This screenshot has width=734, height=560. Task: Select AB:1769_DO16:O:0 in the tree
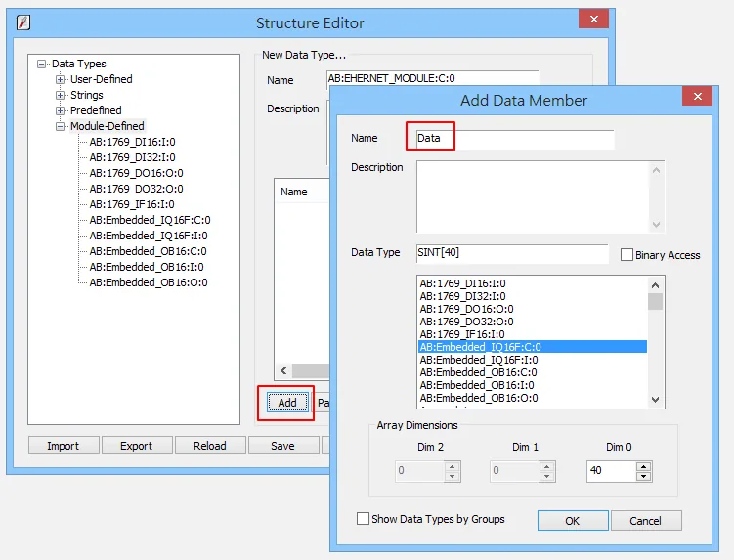click(x=136, y=173)
